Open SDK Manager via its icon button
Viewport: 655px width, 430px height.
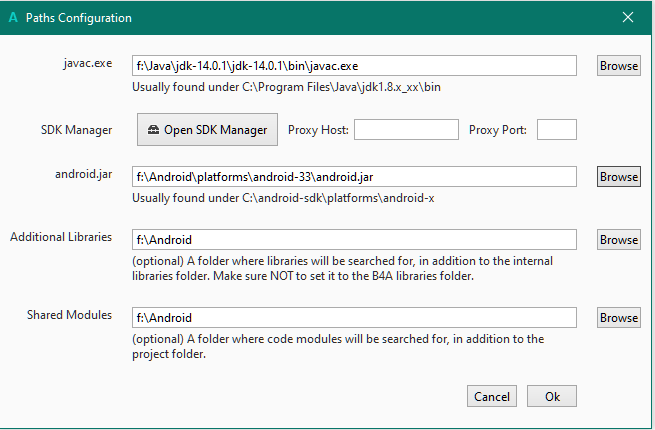coord(207,130)
